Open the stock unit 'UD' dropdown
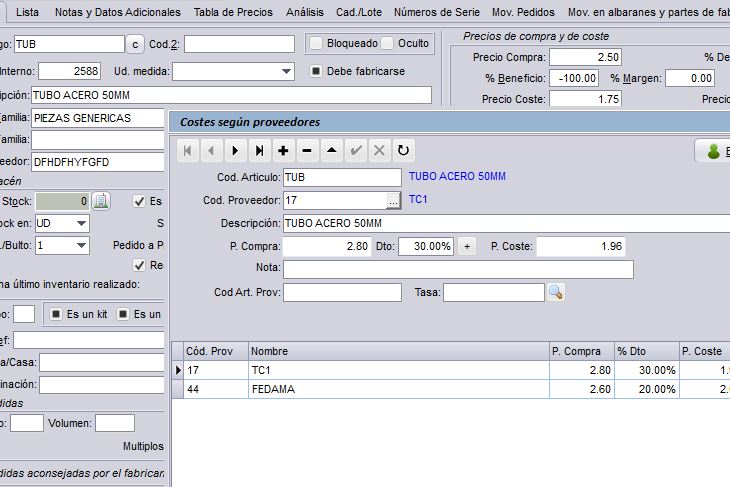Viewport: 730px width, 487px height. click(81, 223)
